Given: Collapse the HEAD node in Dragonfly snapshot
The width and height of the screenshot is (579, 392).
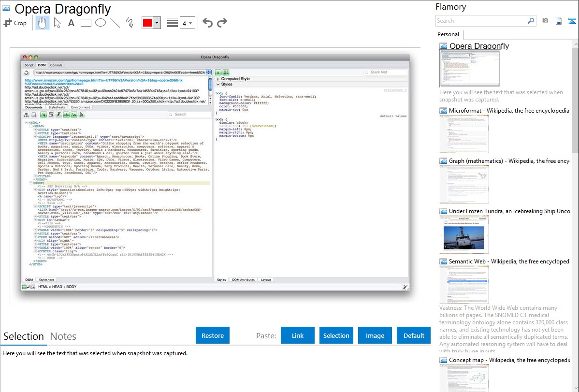Looking at the screenshot, I should point(30,126).
